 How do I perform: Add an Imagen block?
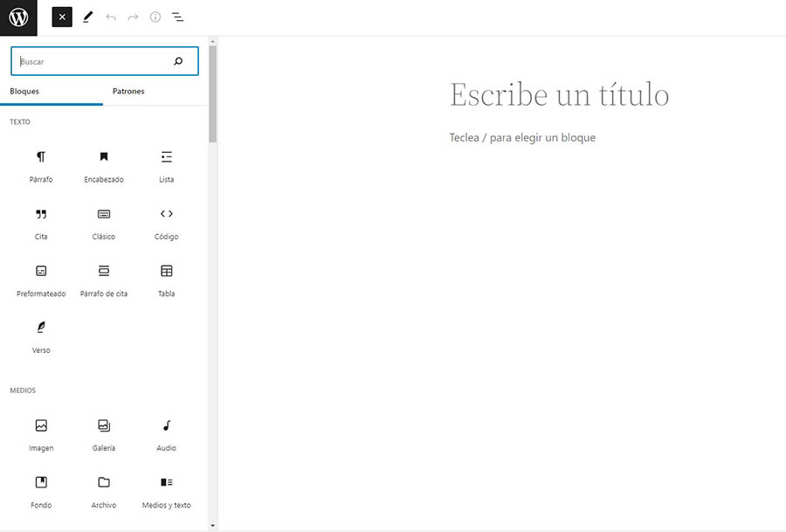(41, 434)
